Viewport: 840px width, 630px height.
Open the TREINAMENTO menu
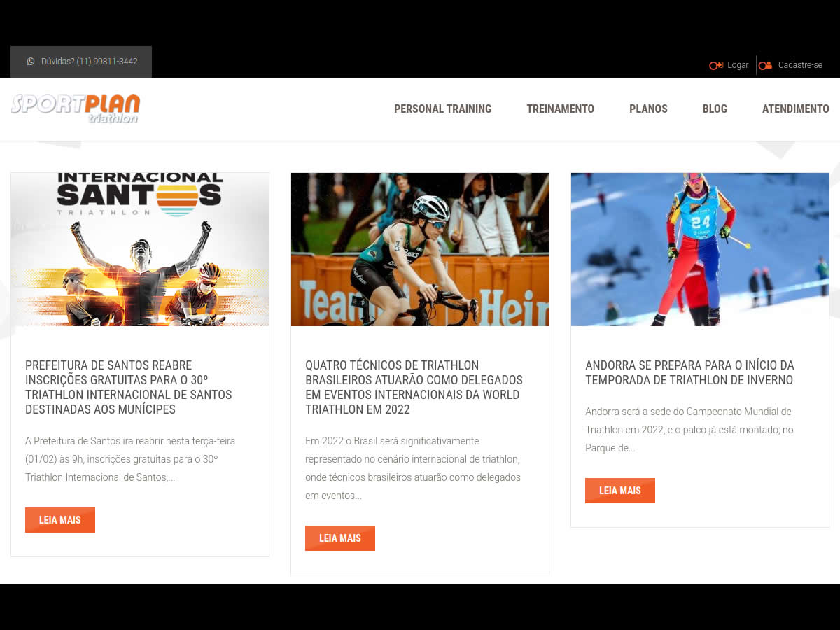click(x=560, y=108)
